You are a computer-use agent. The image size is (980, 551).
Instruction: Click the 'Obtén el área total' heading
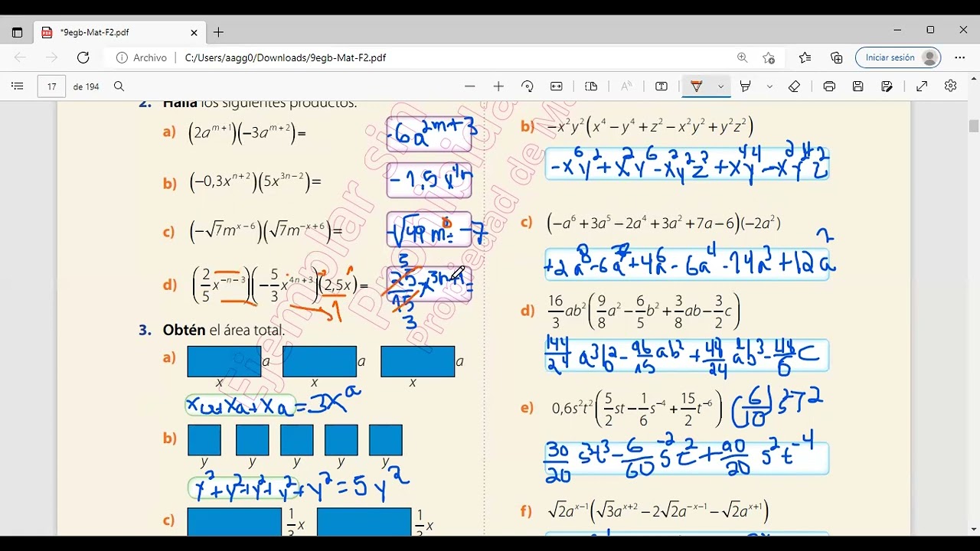click(x=224, y=331)
